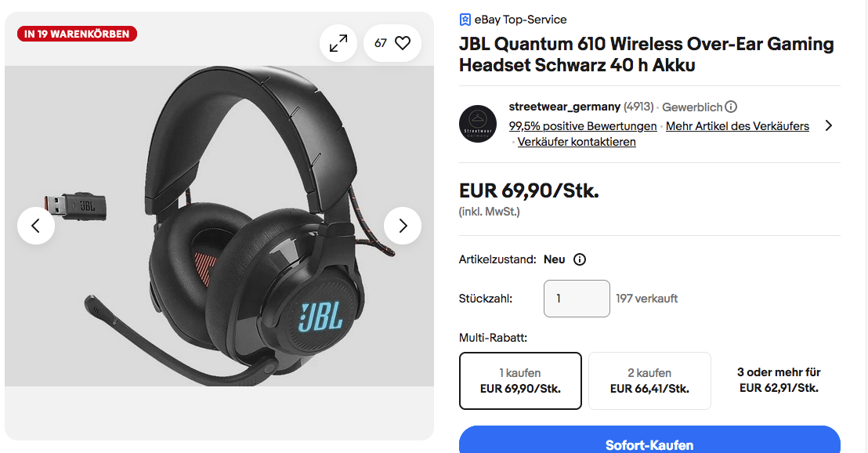This screenshot has height=453, width=868.
Task: Click Verkäufer kontaktieren link
Action: (x=577, y=142)
